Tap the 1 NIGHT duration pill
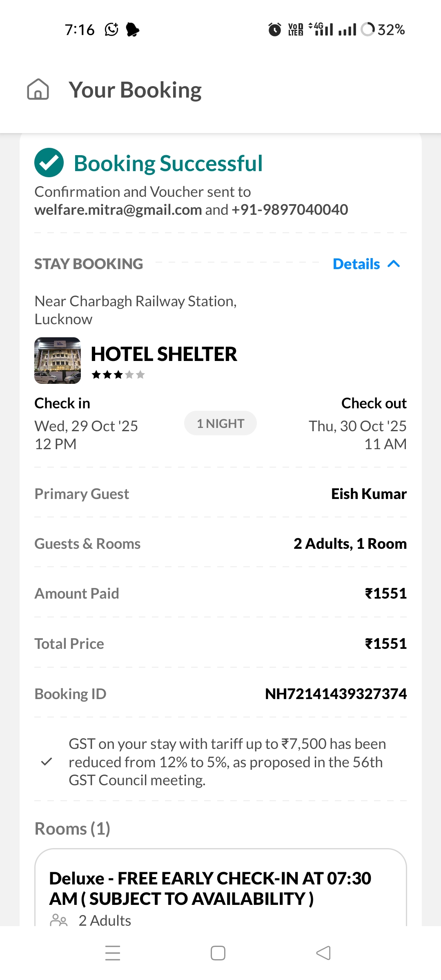The height and width of the screenshot is (980, 441). coord(220,423)
